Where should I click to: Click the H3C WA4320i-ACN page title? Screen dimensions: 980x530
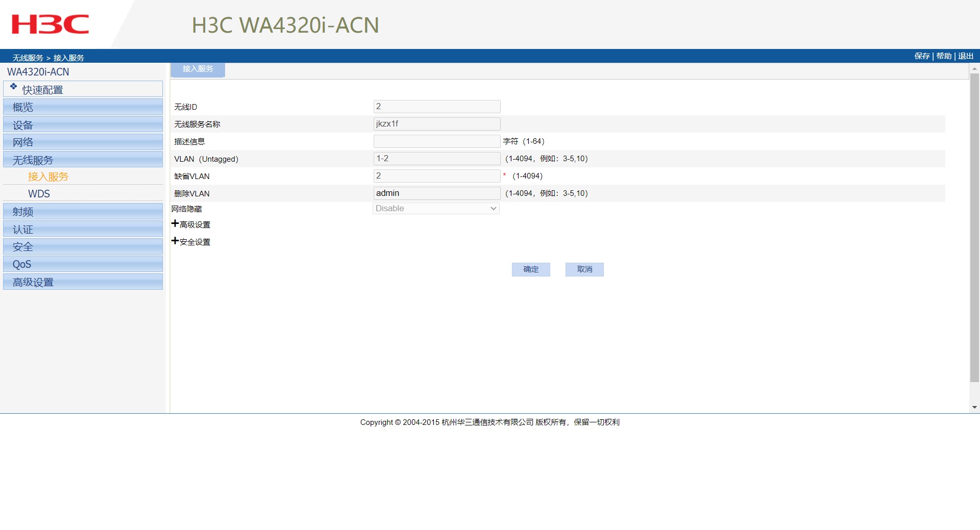285,25
